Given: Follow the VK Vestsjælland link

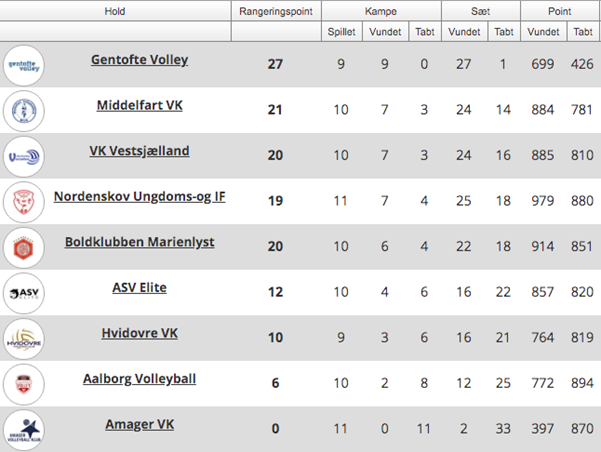Looking at the screenshot, I should (x=140, y=151).
